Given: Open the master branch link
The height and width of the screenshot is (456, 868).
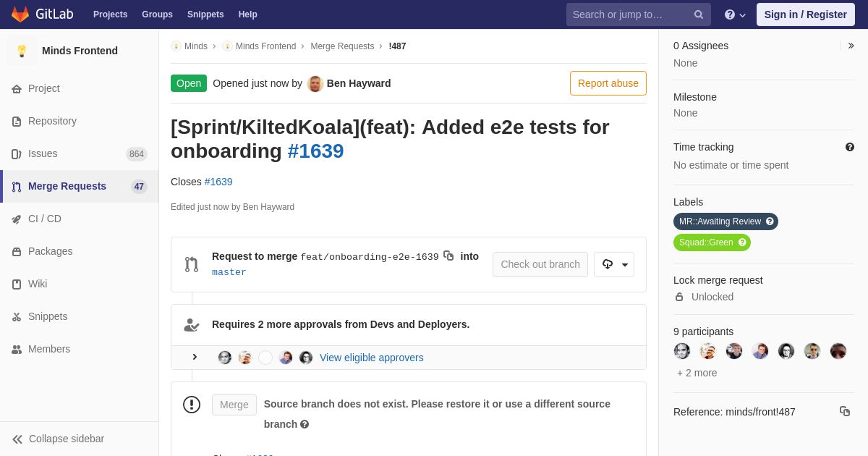Looking at the screenshot, I should tap(229, 272).
